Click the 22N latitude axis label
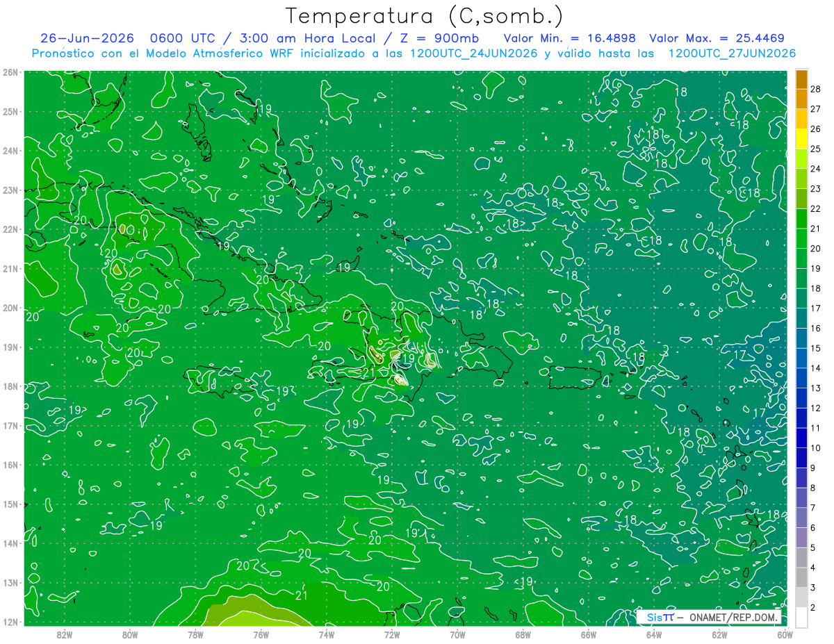834x644 pixels. point(10,229)
